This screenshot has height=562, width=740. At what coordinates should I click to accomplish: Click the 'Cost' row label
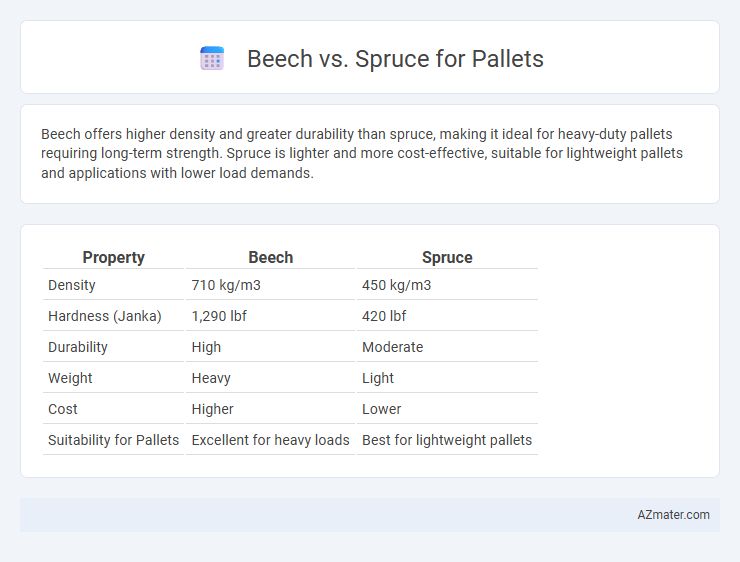63,409
